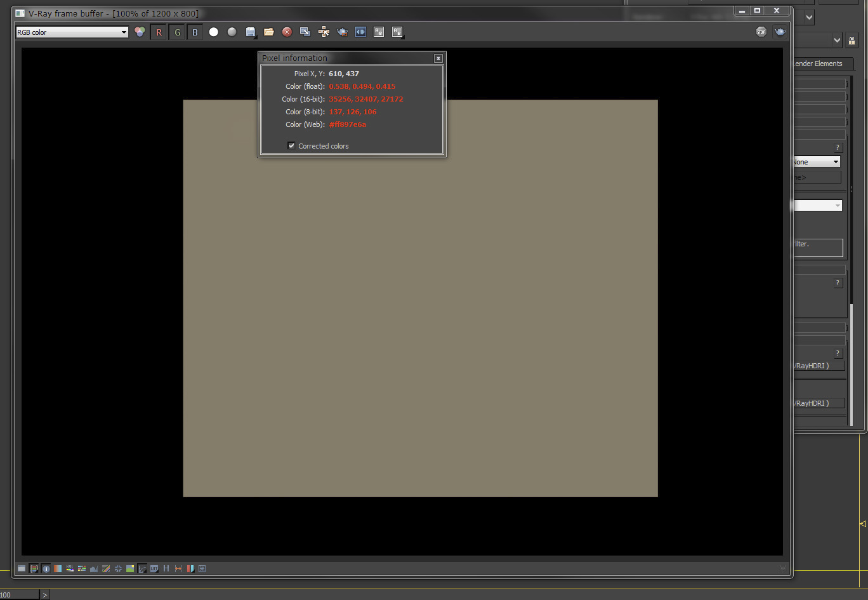The width and height of the screenshot is (868, 600).
Task: Click the H icon in bottom bar
Action: tap(166, 568)
